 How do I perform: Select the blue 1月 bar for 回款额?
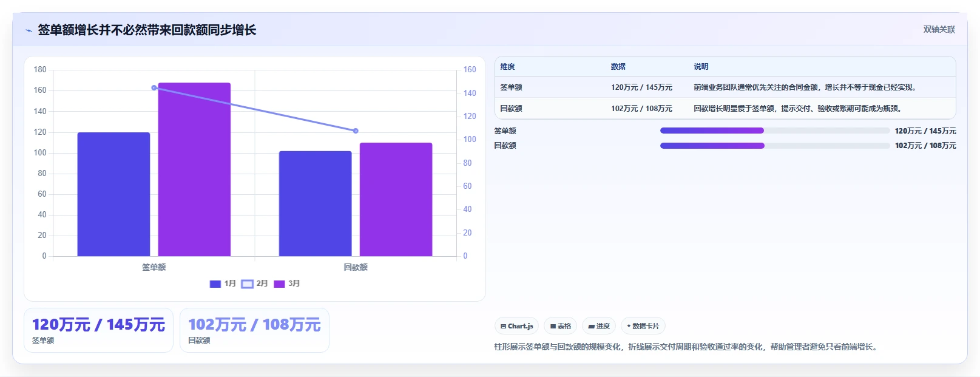click(315, 203)
